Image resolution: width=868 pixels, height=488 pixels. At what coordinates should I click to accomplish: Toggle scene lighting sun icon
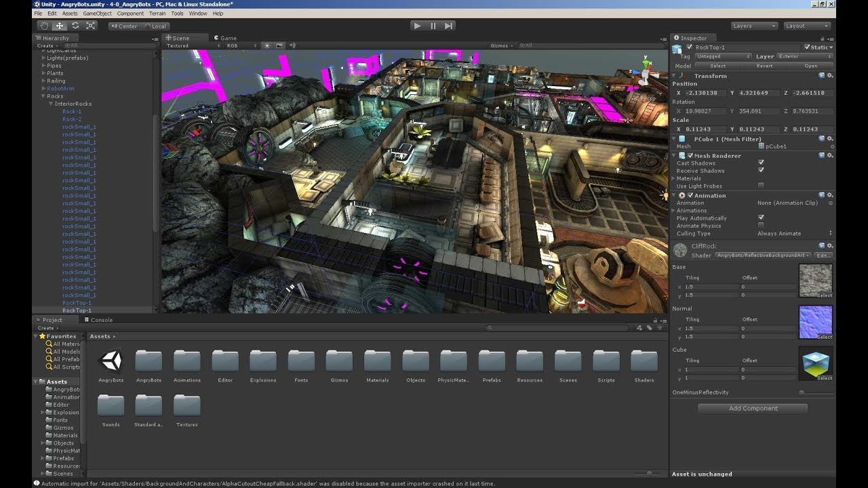(267, 45)
